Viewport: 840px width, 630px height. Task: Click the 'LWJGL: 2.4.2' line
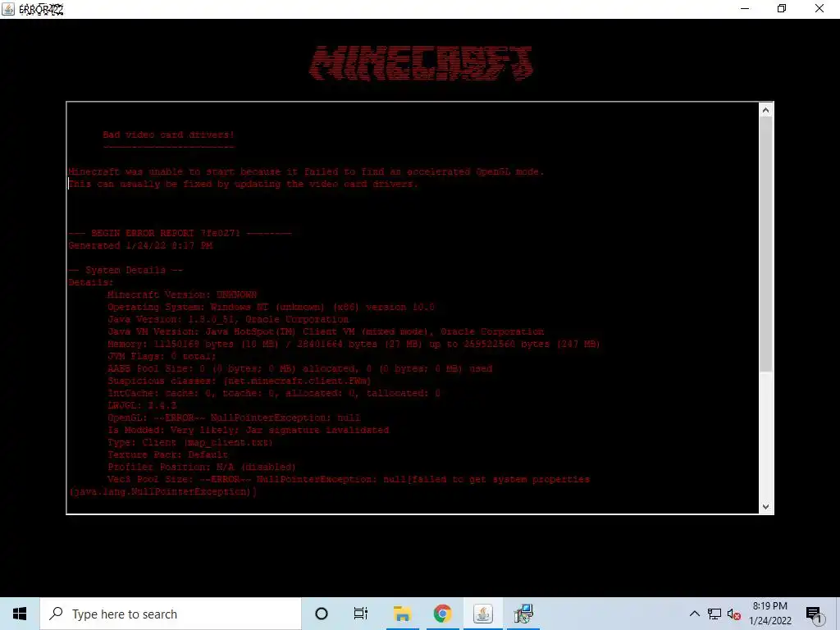(x=142, y=405)
